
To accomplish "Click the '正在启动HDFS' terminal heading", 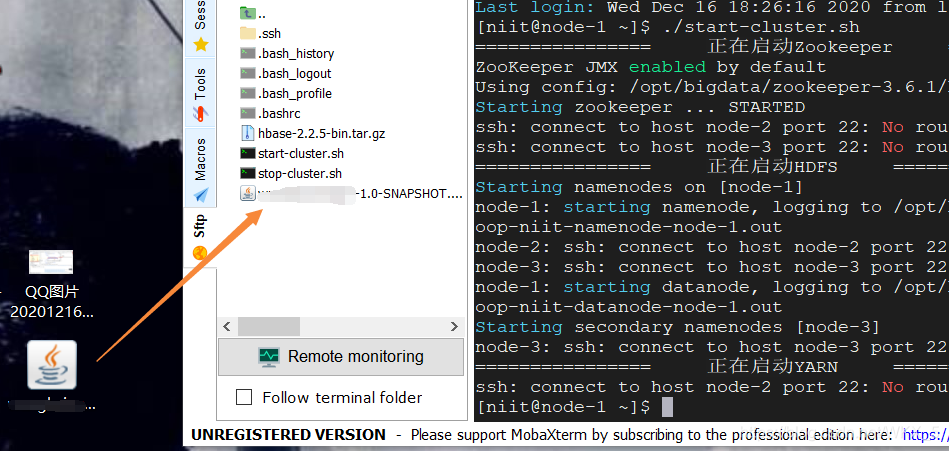I will pyautogui.click(x=772, y=166).
